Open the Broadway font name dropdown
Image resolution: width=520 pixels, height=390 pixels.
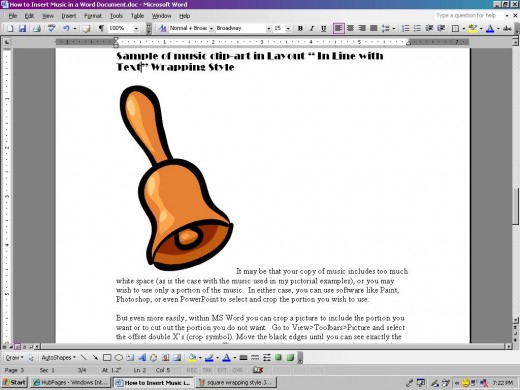(x=268, y=29)
